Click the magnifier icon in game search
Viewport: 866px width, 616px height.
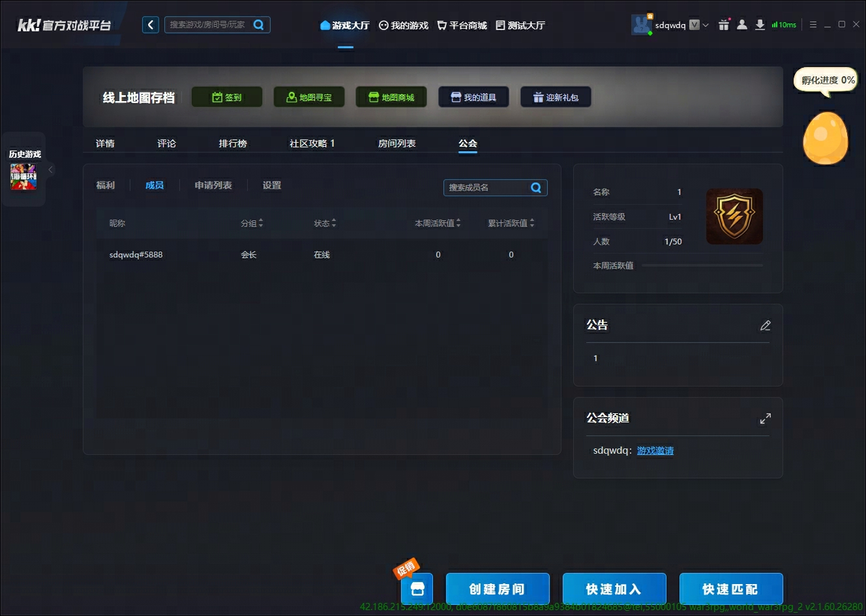pos(259,25)
